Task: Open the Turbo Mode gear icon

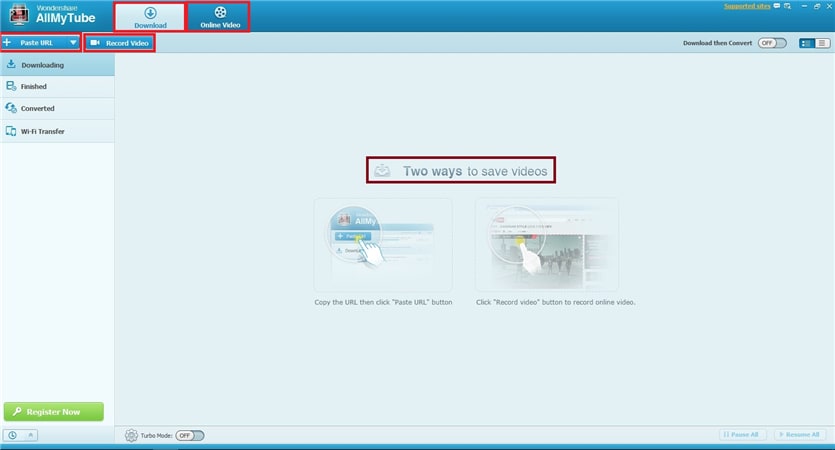Action: 131,436
